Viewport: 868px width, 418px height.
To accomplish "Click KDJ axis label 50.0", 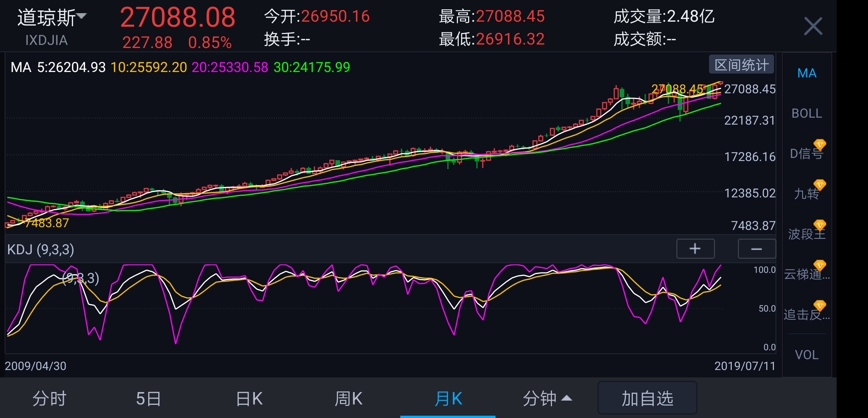I will 767,308.
